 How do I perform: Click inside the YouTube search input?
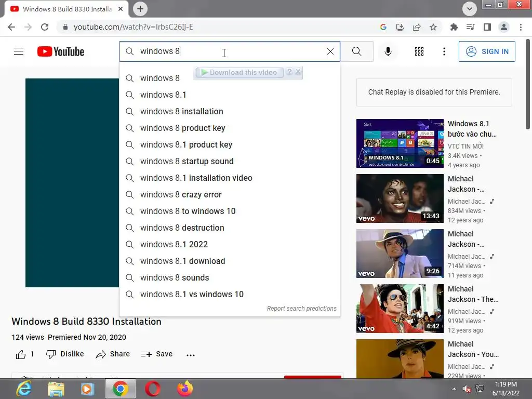(x=231, y=51)
